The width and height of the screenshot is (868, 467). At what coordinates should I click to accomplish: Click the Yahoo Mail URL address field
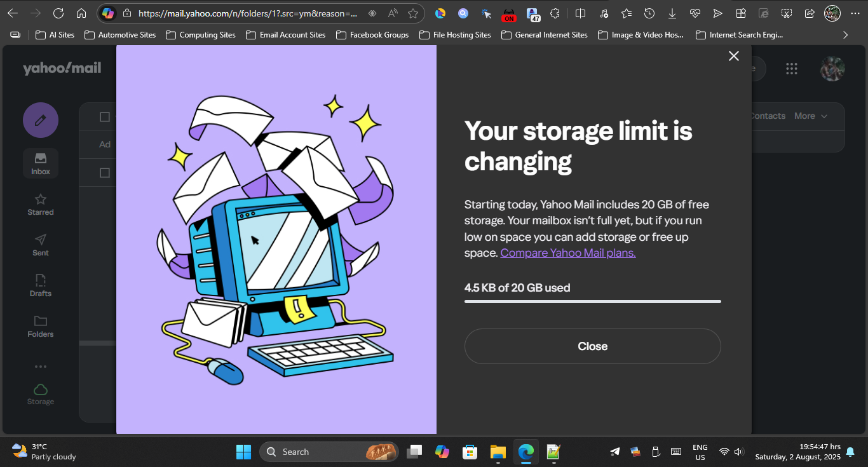click(x=248, y=13)
